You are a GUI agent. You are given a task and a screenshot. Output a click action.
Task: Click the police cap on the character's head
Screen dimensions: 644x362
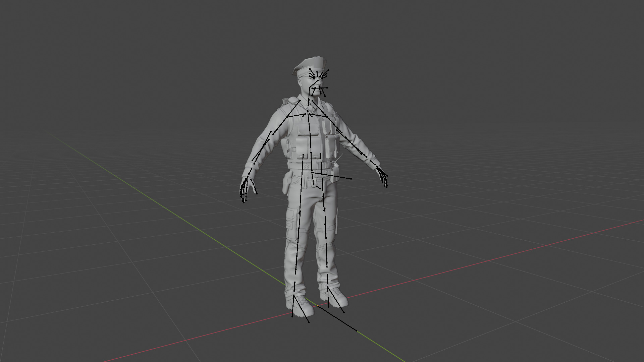point(309,66)
